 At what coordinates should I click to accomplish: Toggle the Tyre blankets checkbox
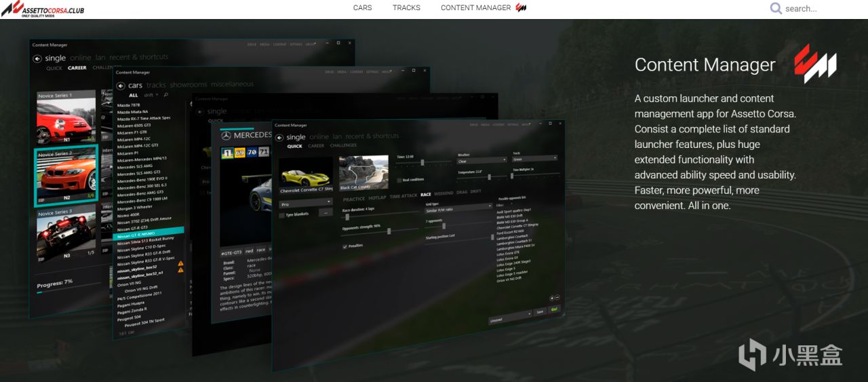pyautogui.click(x=281, y=215)
